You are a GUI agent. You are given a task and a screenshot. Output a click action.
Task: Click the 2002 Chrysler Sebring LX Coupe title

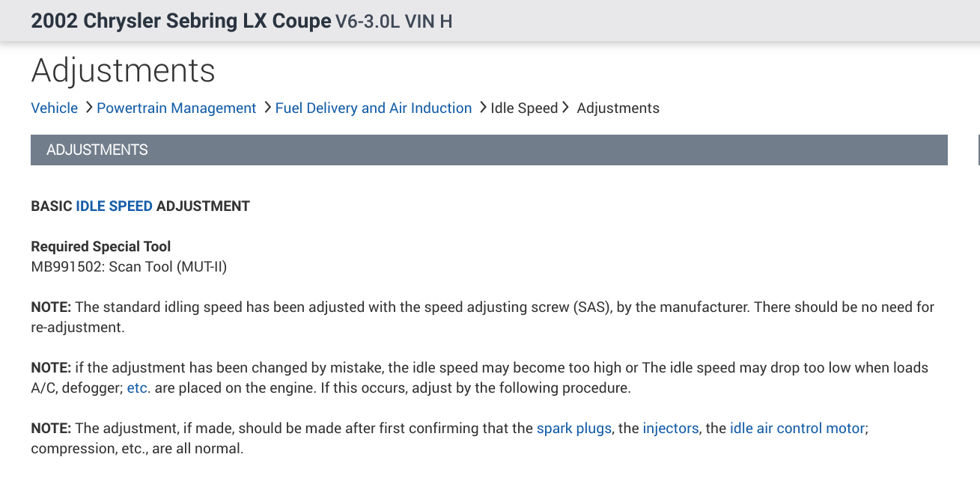[x=180, y=21]
